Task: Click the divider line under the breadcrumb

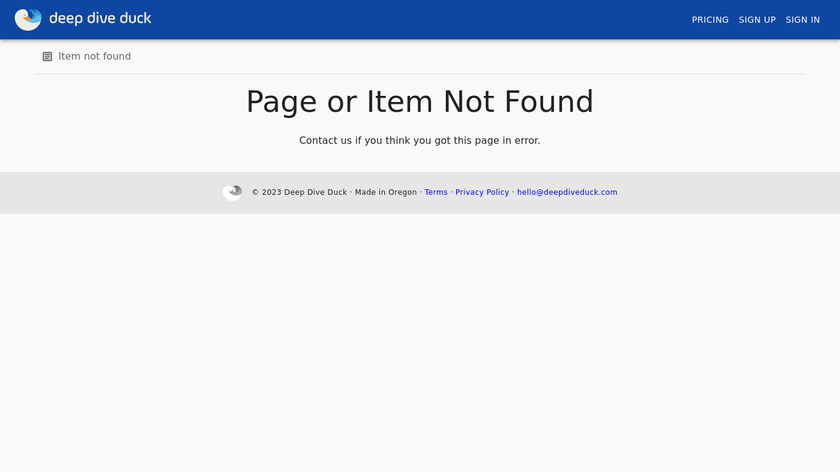Action: click(420, 74)
